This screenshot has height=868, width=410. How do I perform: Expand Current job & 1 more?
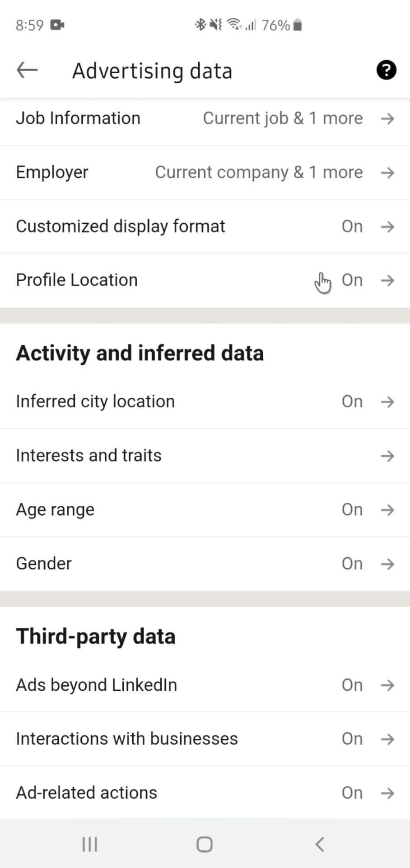click(x=283, y=118)
